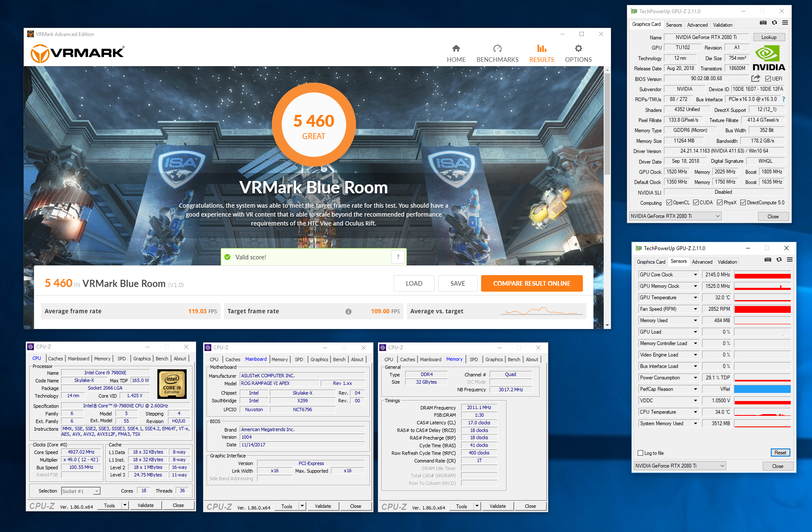Click camera icon in GPU-Z Sensors window
This screenshot has width=812, height=532.
coord(768,259)
